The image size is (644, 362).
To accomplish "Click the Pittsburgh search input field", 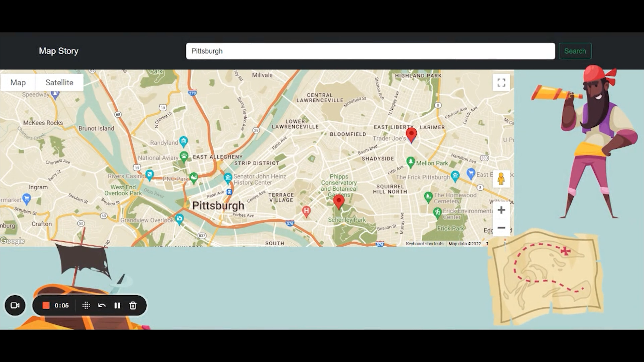I will tap(370, 51).
